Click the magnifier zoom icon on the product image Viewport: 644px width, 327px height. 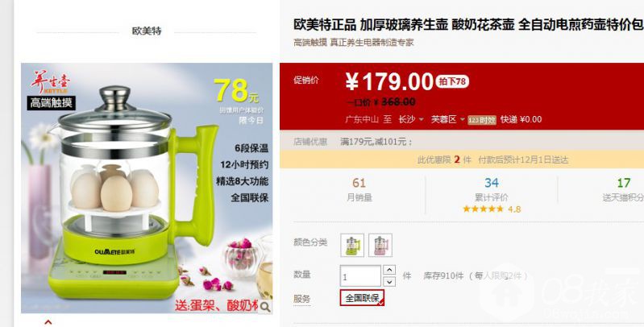265,307
